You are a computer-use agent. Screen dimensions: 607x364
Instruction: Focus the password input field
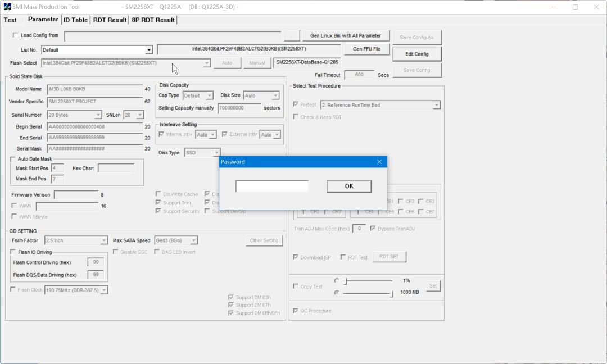click(272, 186)
